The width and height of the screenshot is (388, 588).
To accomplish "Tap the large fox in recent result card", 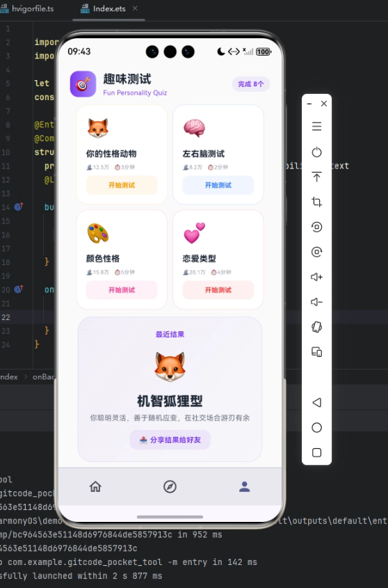I will [170, 367].
